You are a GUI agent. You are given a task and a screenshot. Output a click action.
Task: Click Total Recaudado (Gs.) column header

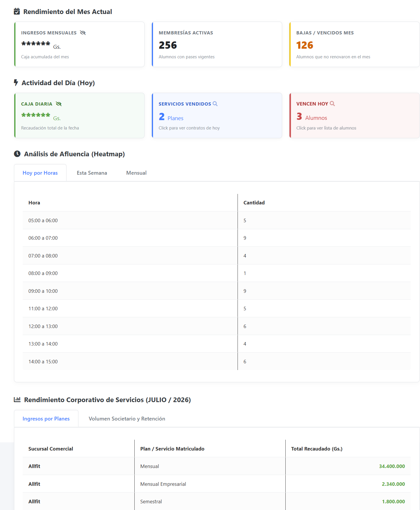coord(348,448)
